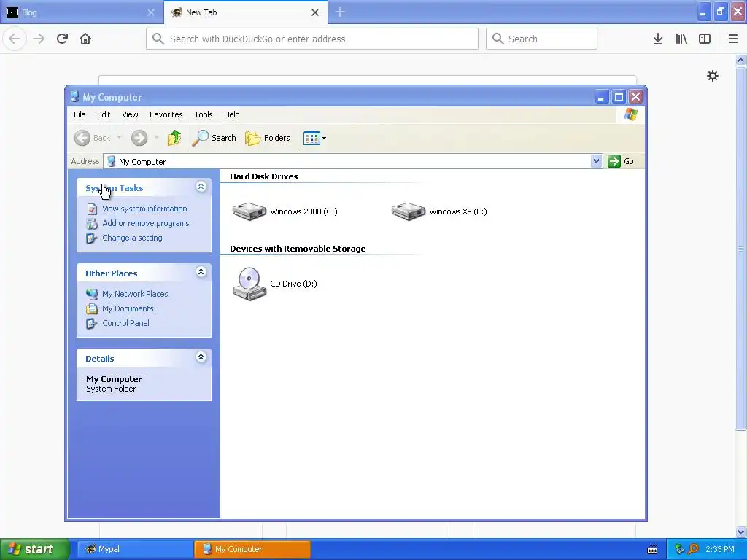The height and width of the screenshot is (560, 747).
Task: Open the browser library icon
Action: click(681, 39)
